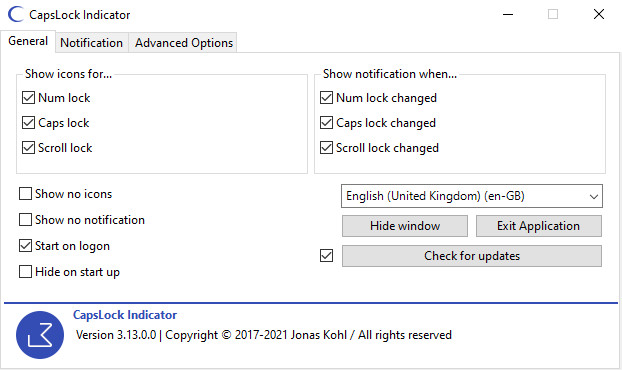Viewport: 622px width, 370px height.
Task: Uncheck the Num lock icon checkbox
Action: [x=28, y=98]
